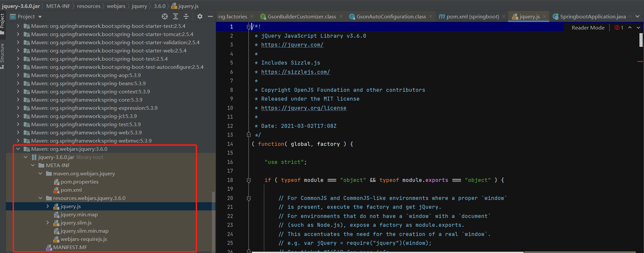The height and width of the screenshot is (253, 644).
Task: Select MANIFEST.MF file
Action: click(x=70, y=247)
